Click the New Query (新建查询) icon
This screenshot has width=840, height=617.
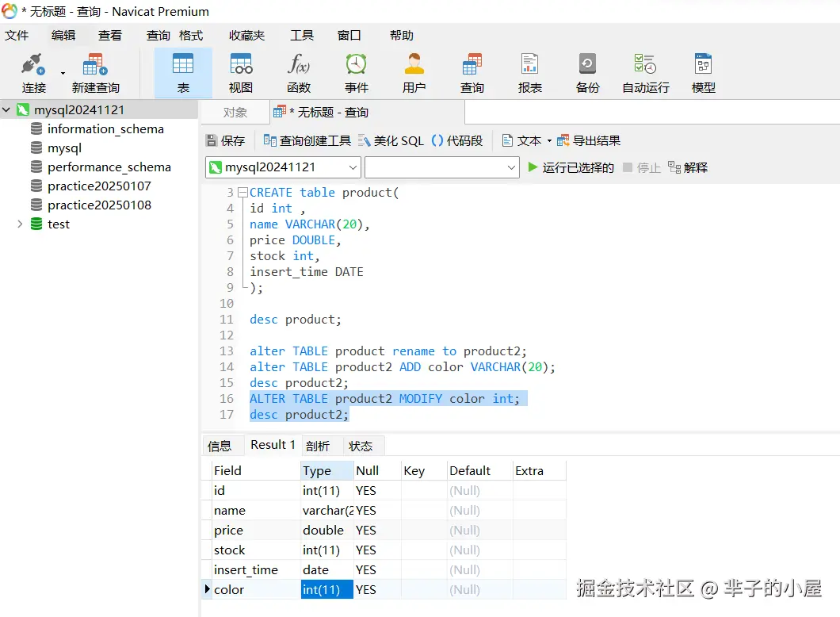pos(95,72)
